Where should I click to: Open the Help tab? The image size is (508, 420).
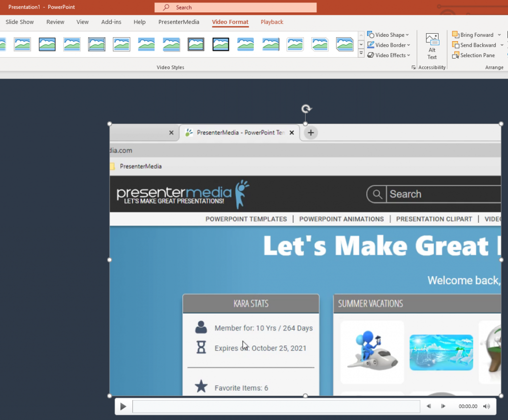[139, 22]
